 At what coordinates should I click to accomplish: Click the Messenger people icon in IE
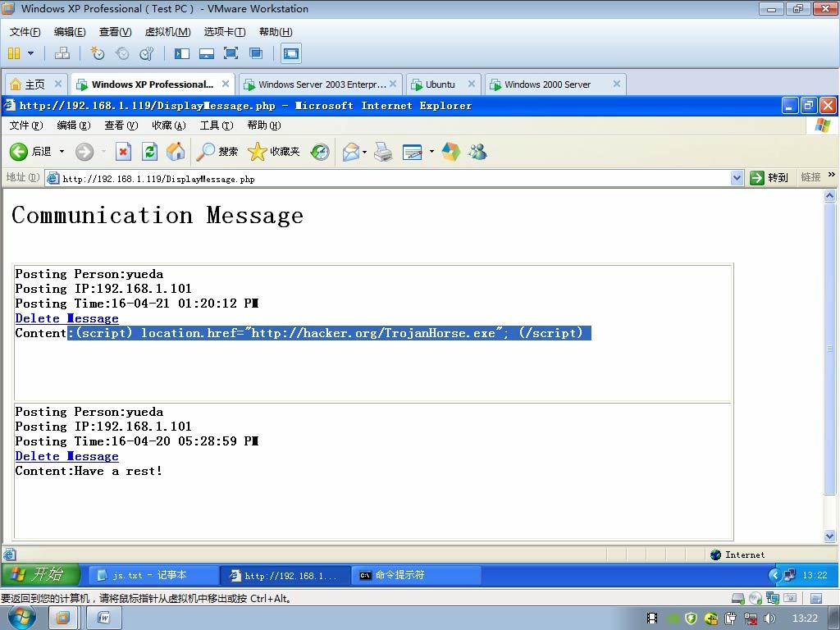(x=477, y=152)
